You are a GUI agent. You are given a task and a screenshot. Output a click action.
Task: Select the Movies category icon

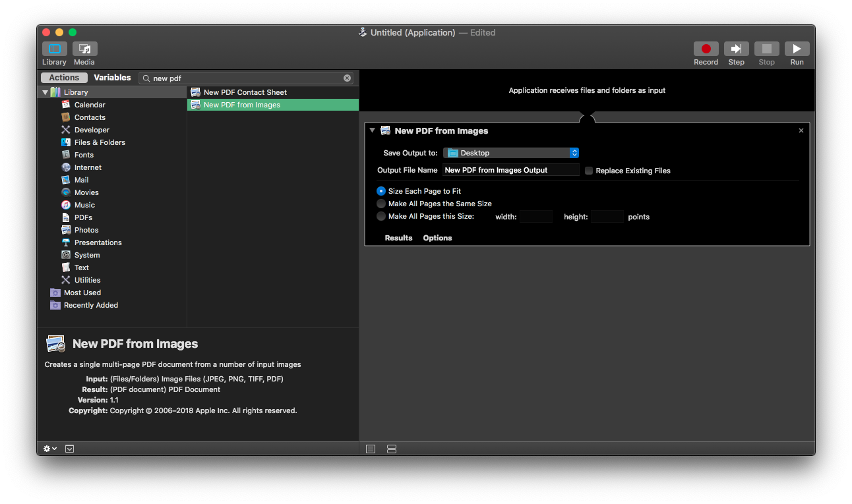66,192
